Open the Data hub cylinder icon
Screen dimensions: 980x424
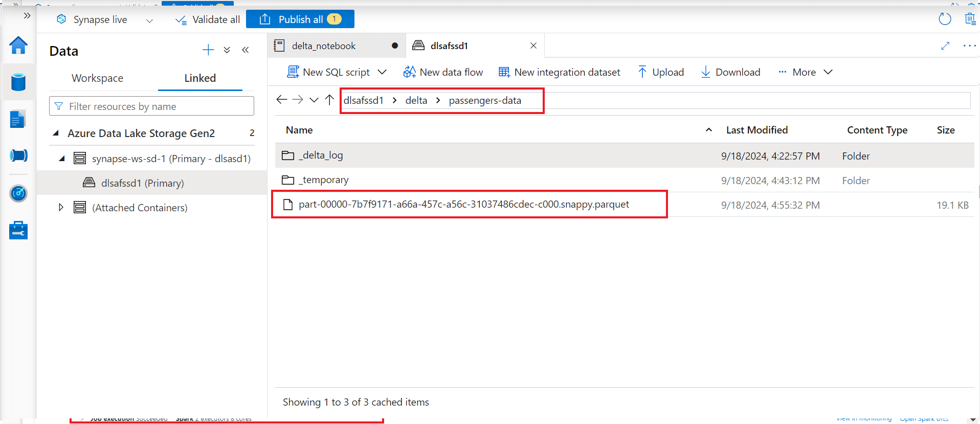pos(18,82)
